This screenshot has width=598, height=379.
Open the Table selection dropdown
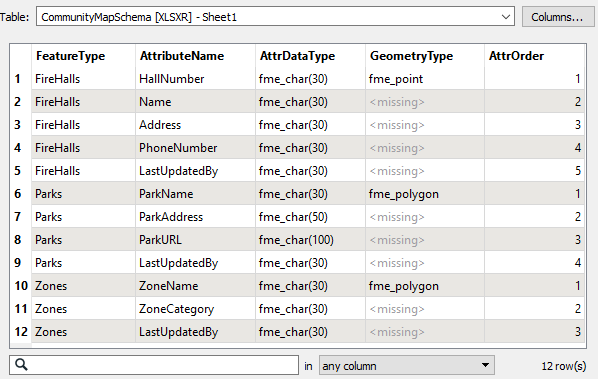pyautogui.click(x=275, y=17)
